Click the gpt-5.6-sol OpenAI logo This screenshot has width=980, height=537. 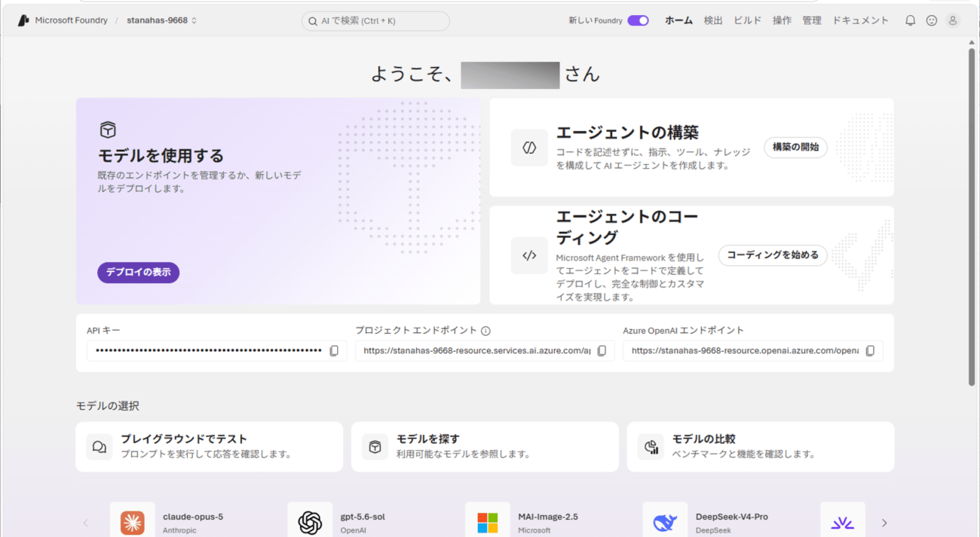310,522
